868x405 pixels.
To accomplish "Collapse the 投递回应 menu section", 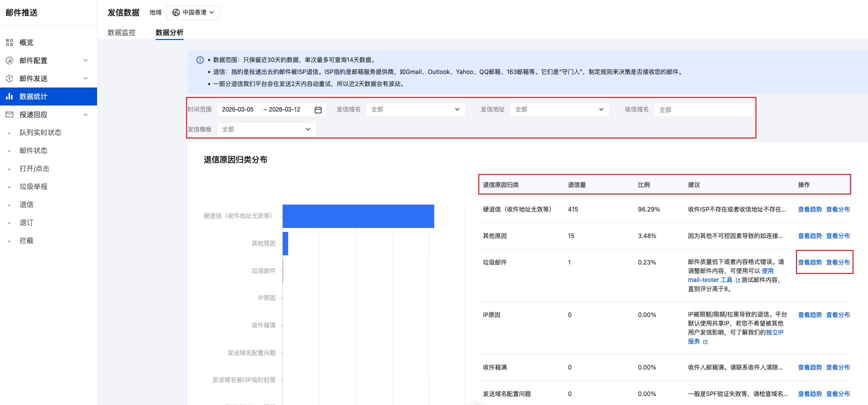I will [86, 114].
